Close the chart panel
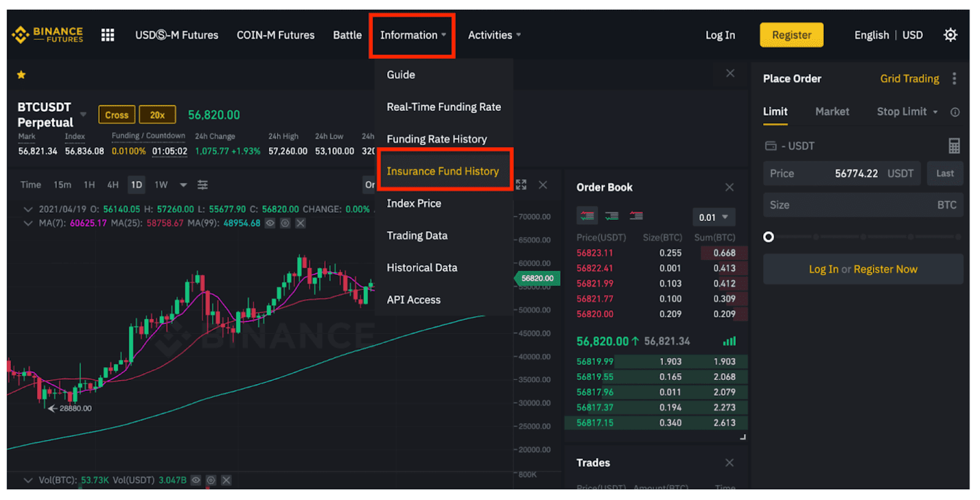 [543, 184]
